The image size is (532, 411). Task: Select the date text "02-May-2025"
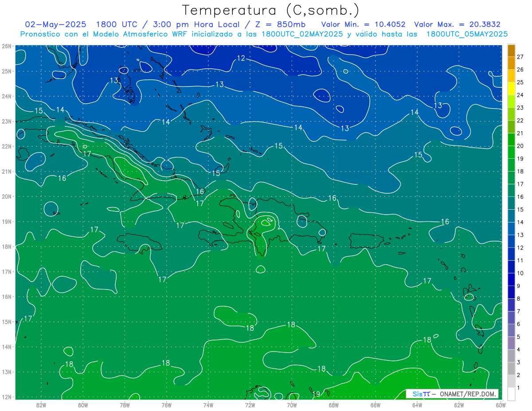pos(55,24)
